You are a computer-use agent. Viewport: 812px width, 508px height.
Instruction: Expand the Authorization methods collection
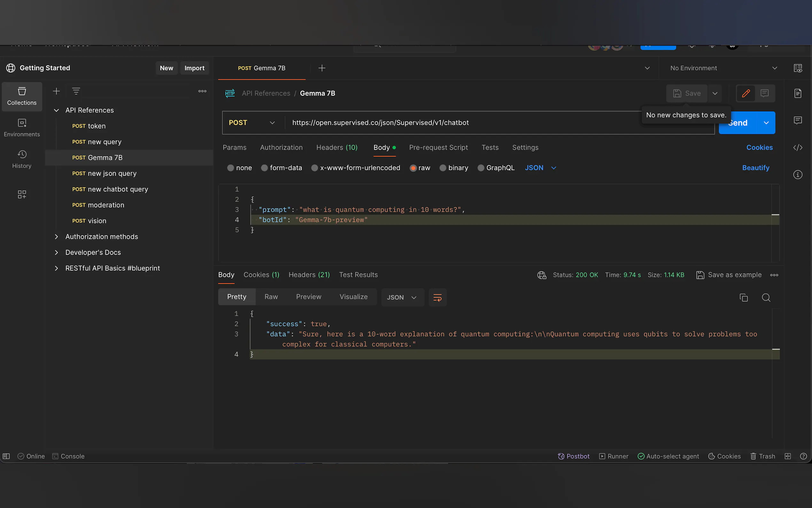tap(56, 236)
